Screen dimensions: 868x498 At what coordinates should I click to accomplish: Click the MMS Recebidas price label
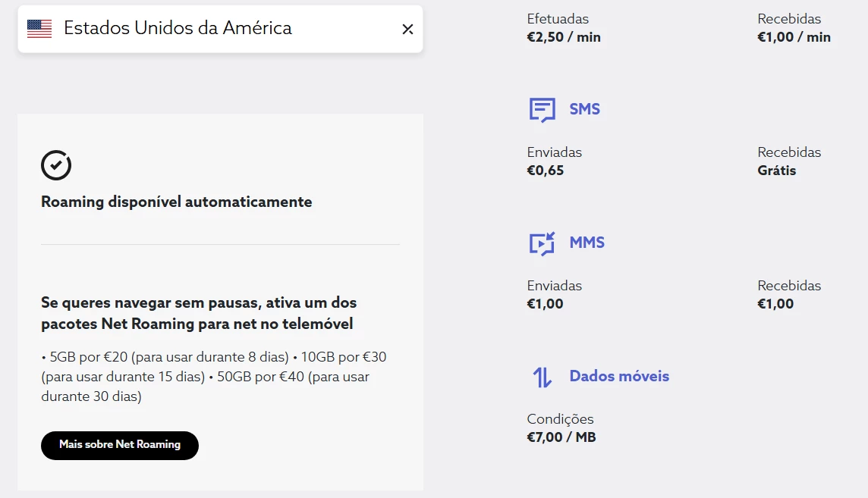click(775, 304)
